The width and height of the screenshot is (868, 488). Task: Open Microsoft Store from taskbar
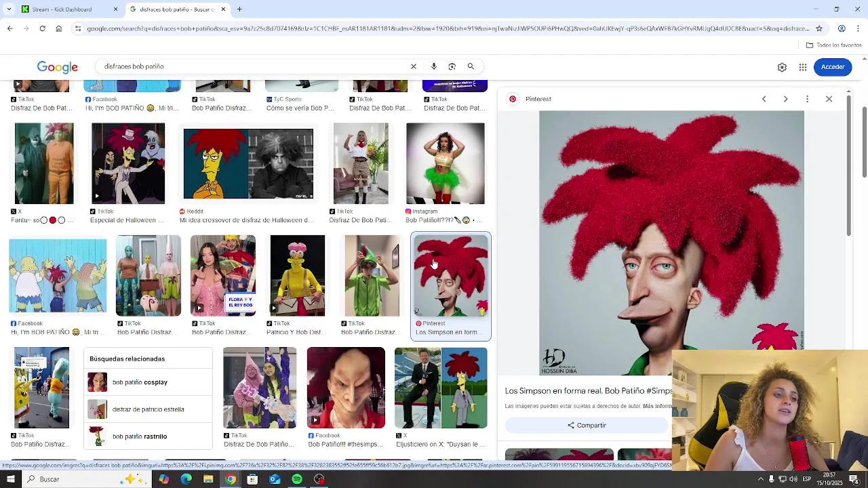pos(252,479)
